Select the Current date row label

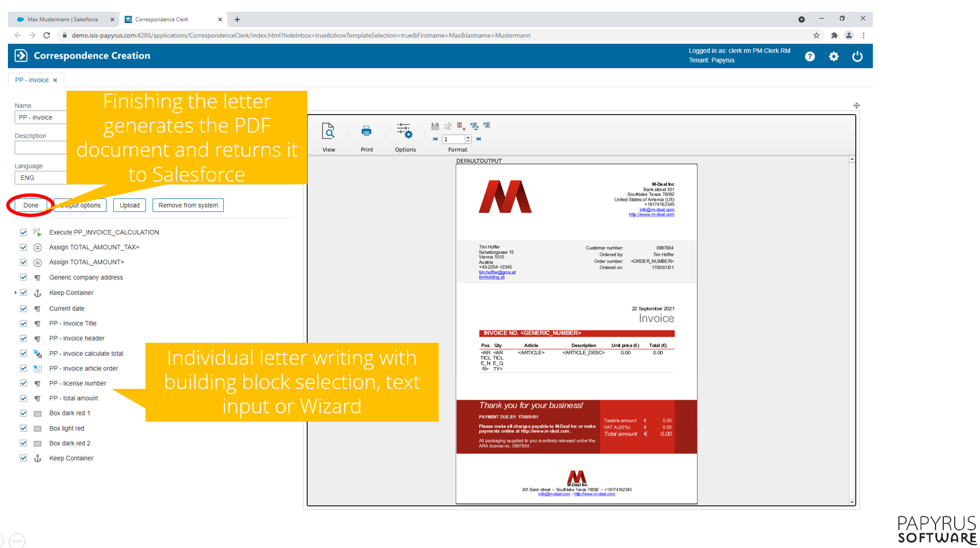coord(67,308)
